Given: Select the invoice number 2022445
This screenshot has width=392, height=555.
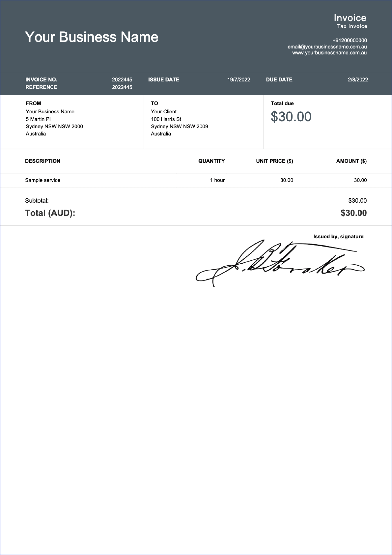Looking at the screenshot, I should point(122,79).
